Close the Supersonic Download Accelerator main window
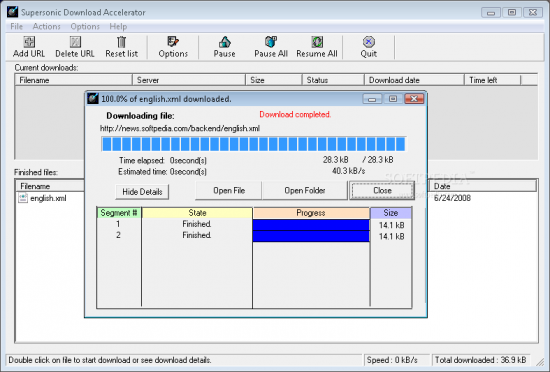550x372 pixels. [x=533, y=13]
